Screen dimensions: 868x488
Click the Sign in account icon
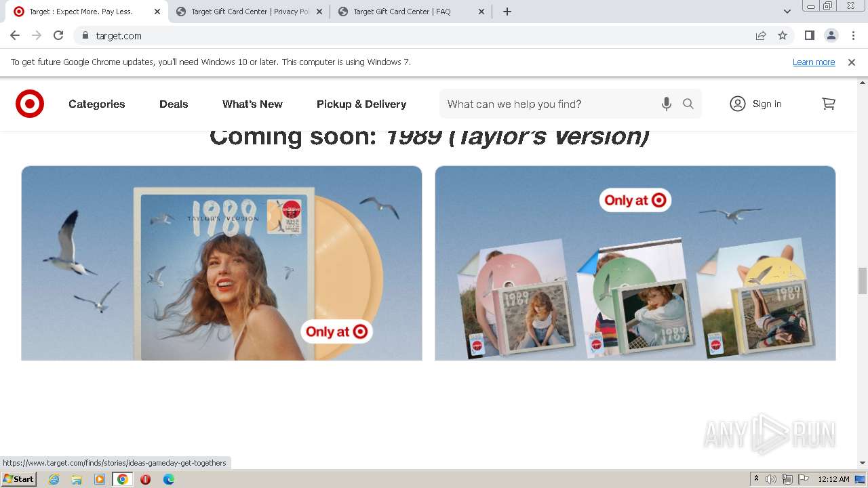[x=738, y=104]
